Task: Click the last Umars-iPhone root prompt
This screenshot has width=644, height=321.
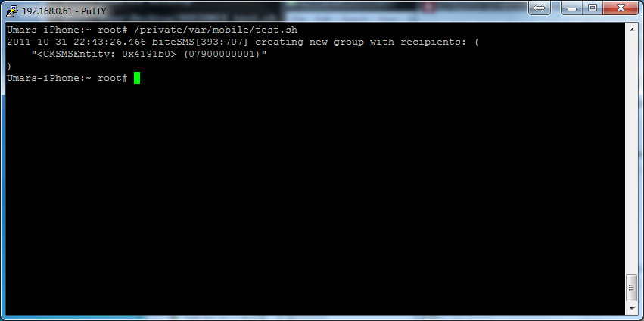Action: pyautogui.click(x=67, y=78)
